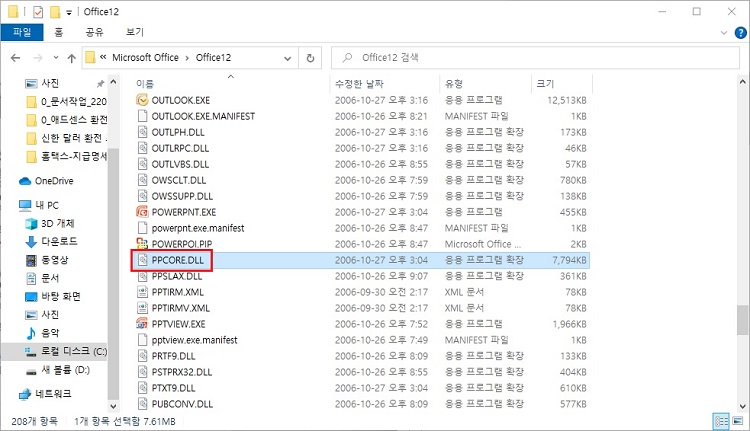Open the 공유 ribbon tab
Image resolution: width=750 pixels, height=431 pixels.
pos(94,32)
